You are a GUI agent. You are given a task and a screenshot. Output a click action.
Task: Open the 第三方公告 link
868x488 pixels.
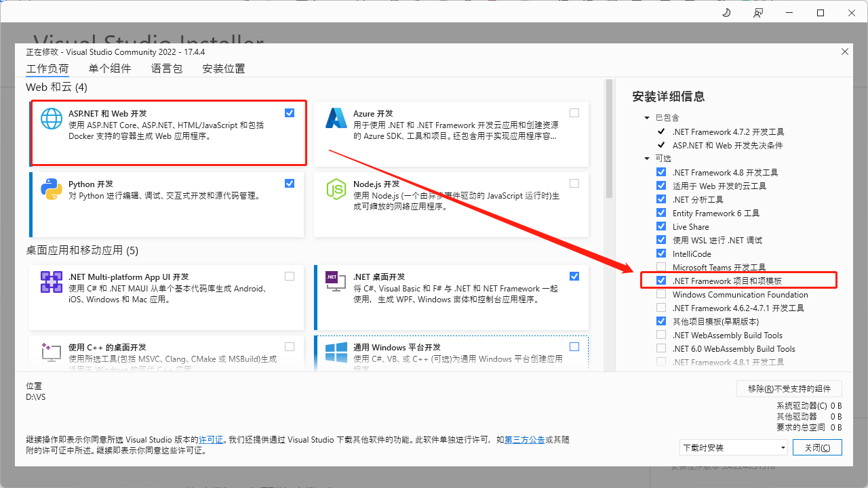click(x=525, y=440)
